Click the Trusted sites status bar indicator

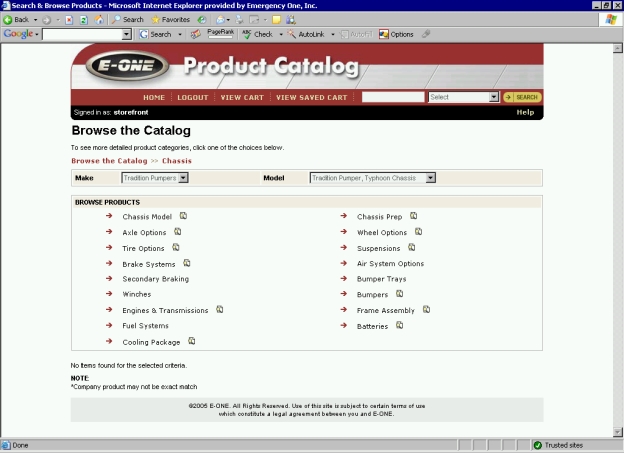pyautogui.click(x=558, y=445)
